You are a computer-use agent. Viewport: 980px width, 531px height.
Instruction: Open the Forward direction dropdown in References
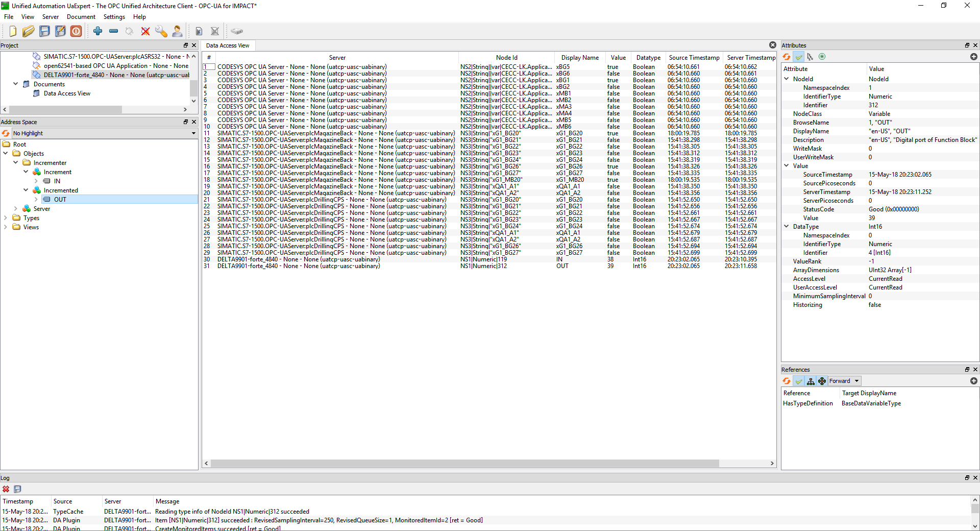[844, 381]
